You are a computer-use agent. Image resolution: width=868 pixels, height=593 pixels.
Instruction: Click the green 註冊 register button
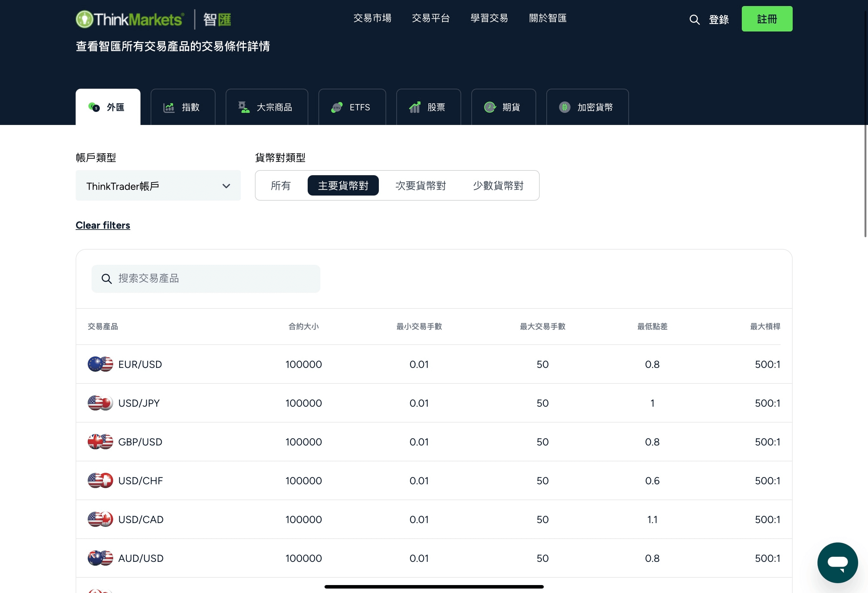point(767,19)
